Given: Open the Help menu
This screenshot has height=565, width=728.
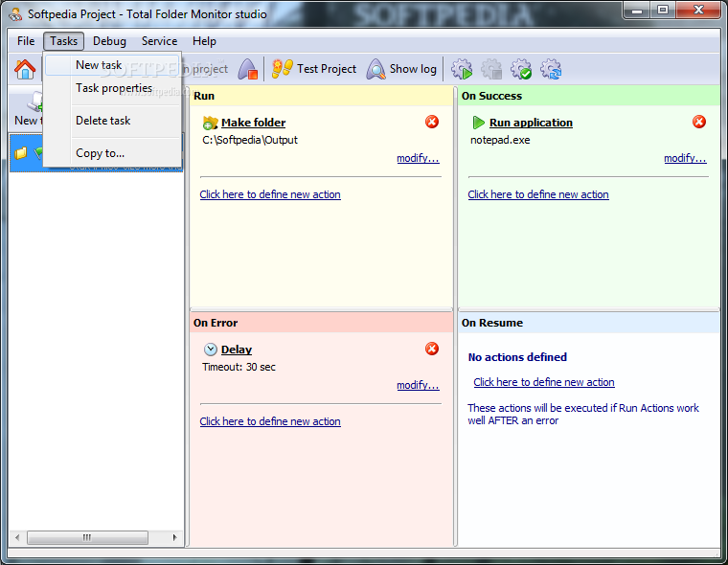Looking at the screenshot, I should click(x=204, y=41).
